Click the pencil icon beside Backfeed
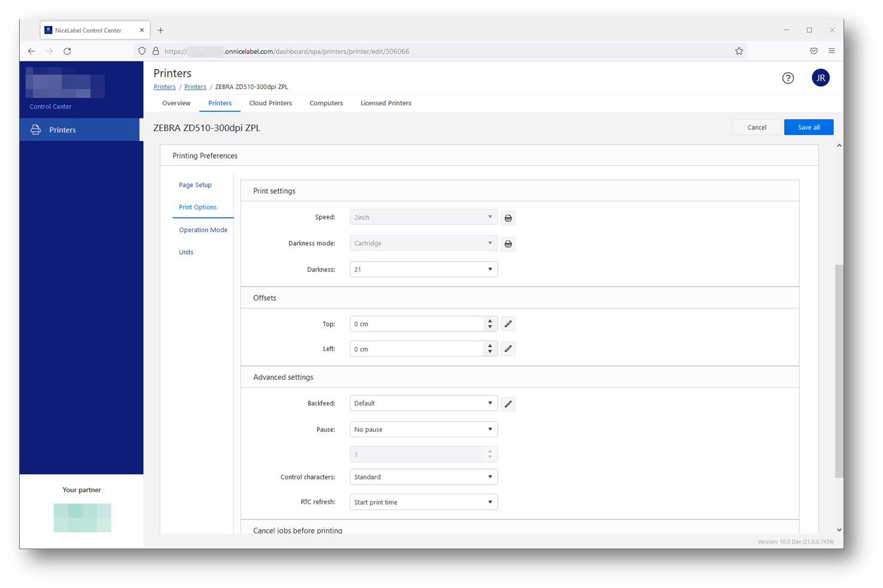Viewport: 883px width, 588px height. click(508, 404)
